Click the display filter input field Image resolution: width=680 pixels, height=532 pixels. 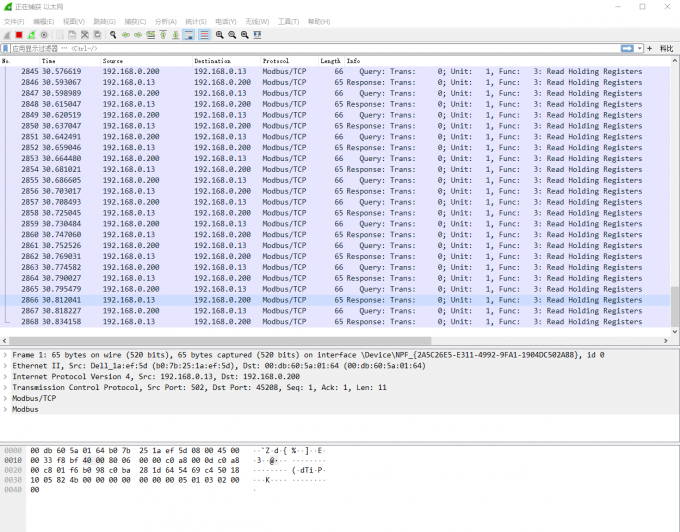(315, 49)
